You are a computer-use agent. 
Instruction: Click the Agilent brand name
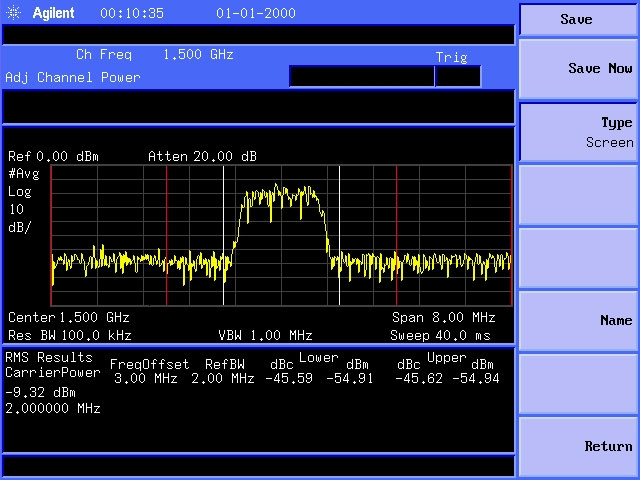[x=53, y=13]
